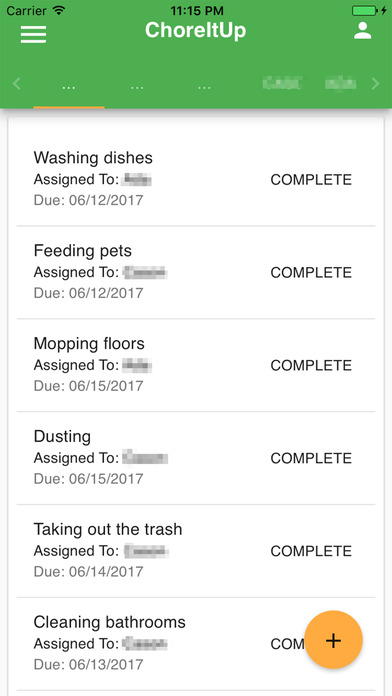Select the Dusting chore title
The height and width of the screenshot is (696, 392).
[62, 437]
